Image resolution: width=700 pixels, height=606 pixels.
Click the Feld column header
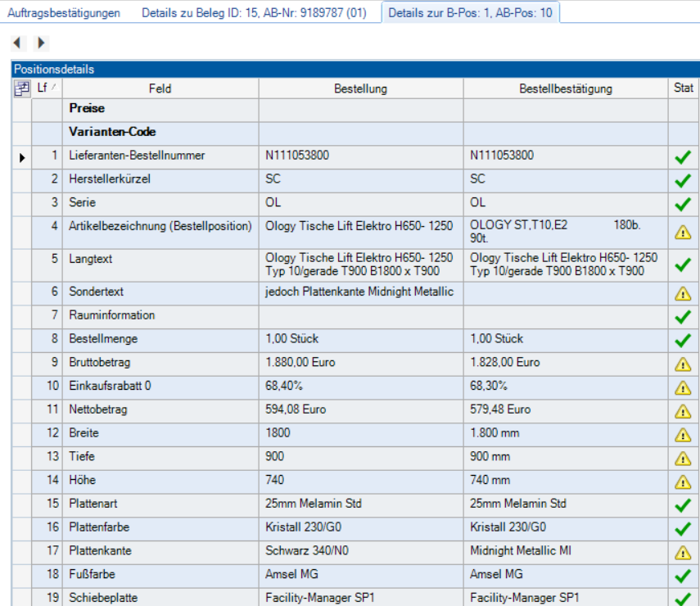tap(160, 88)
